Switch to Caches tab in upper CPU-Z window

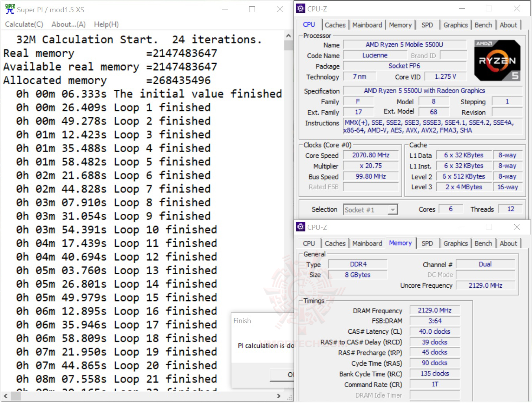(335, 25)
